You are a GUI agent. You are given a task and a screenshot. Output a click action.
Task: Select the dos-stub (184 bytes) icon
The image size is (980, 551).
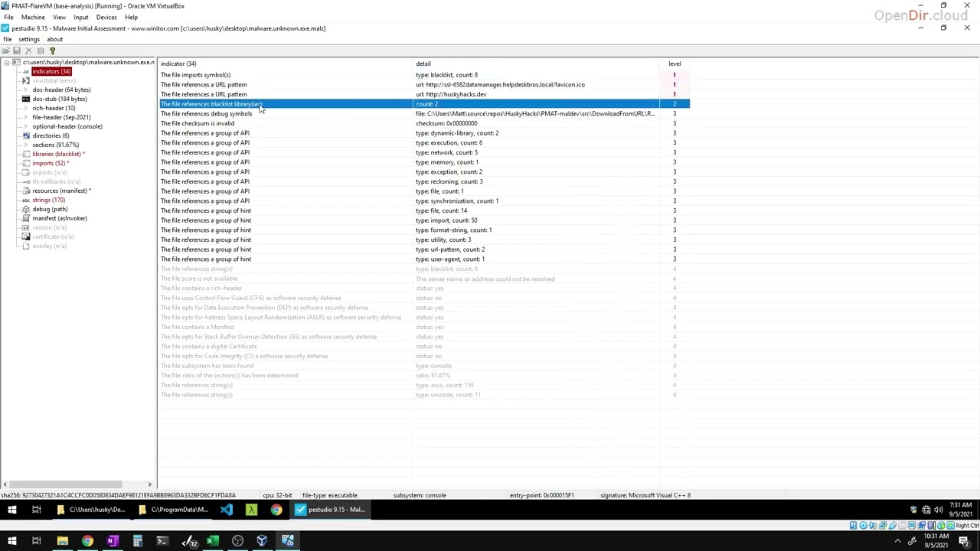pyautogui.click(x=26, y=99)
